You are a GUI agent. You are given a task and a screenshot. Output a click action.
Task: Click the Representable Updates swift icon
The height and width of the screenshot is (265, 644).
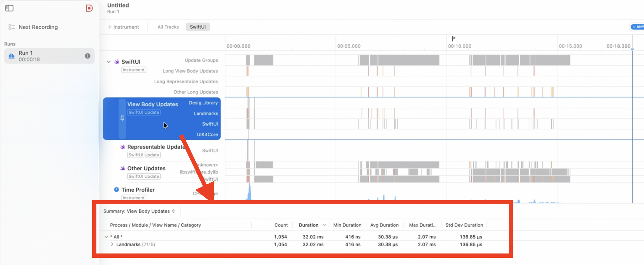(x=122, y=147)
